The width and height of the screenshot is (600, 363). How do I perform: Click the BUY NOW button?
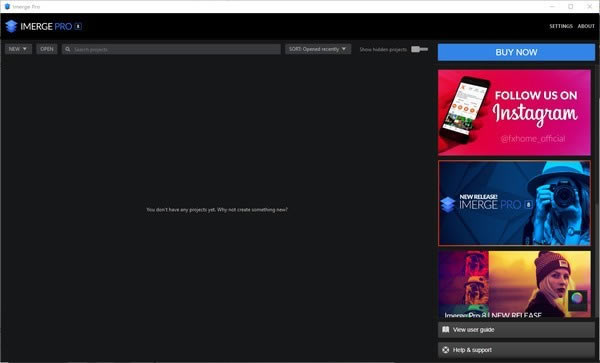pyautogui.click(x=516, y=52)
